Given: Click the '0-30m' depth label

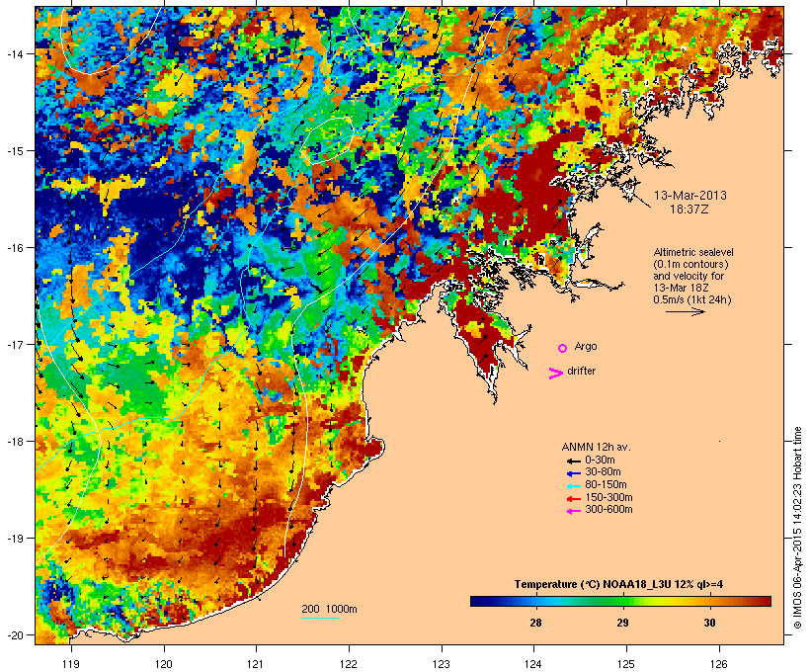Looking at the screenshot, I should (600, 460).
